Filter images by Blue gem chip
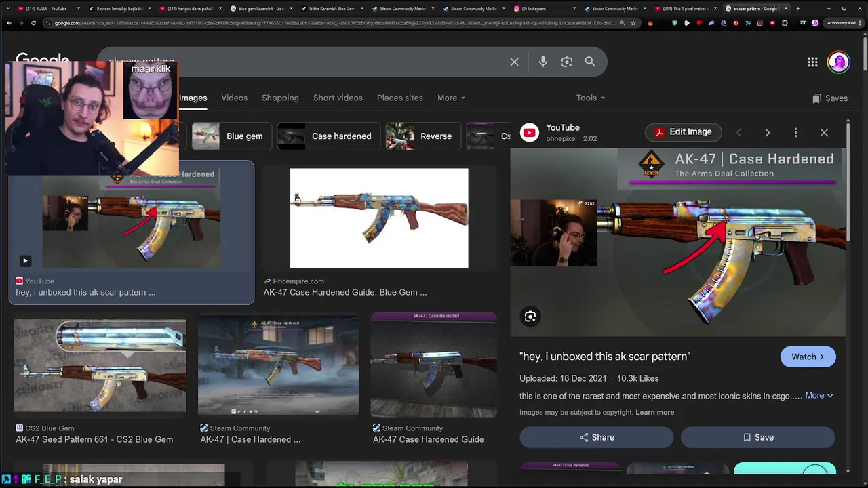 click(231, 136)
